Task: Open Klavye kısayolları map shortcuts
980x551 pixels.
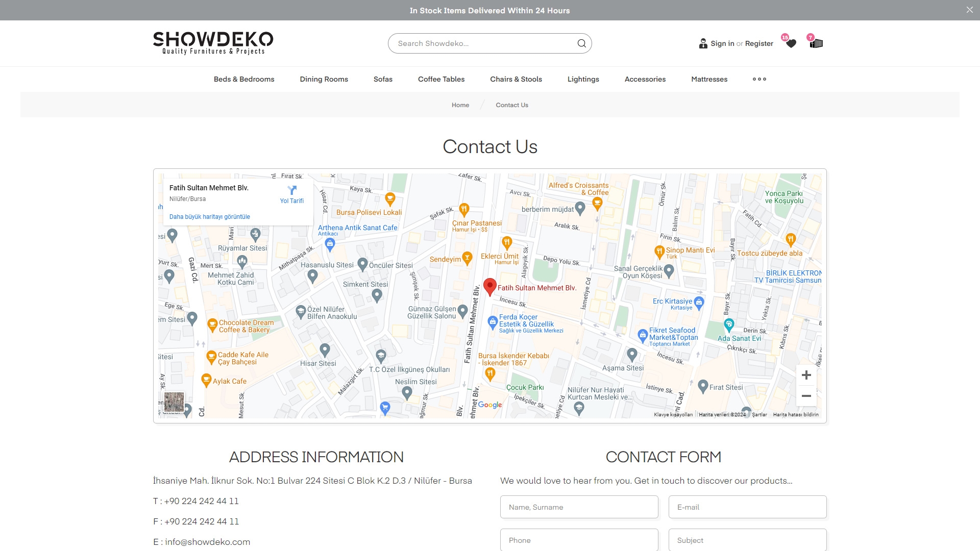Action: (673, 415)
